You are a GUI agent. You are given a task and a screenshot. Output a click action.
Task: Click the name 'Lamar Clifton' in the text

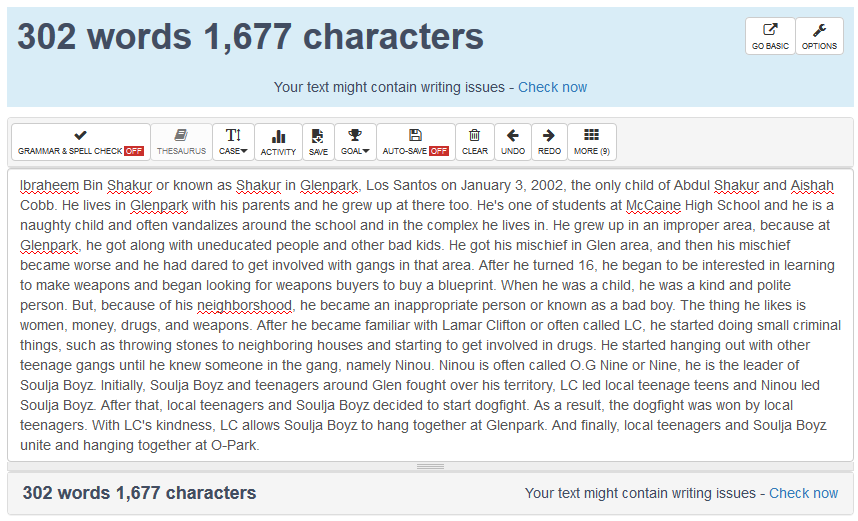[x=484, y=325]
